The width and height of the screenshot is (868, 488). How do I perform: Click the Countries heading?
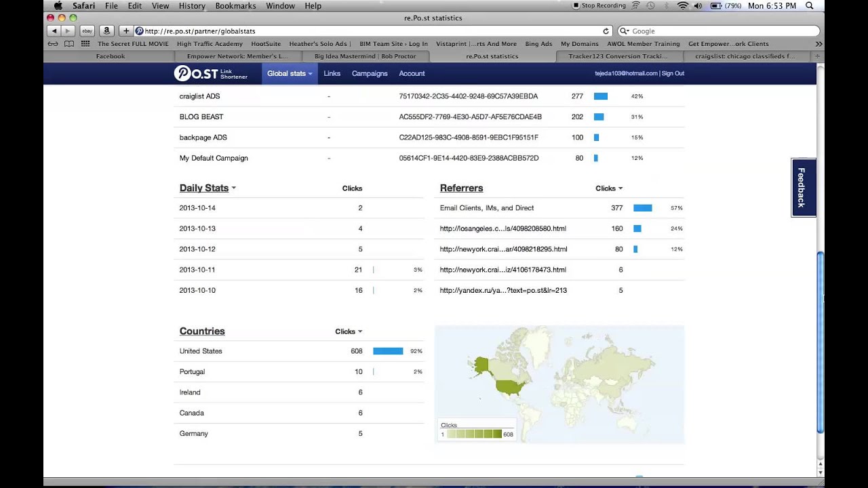[x=202, y=331]
